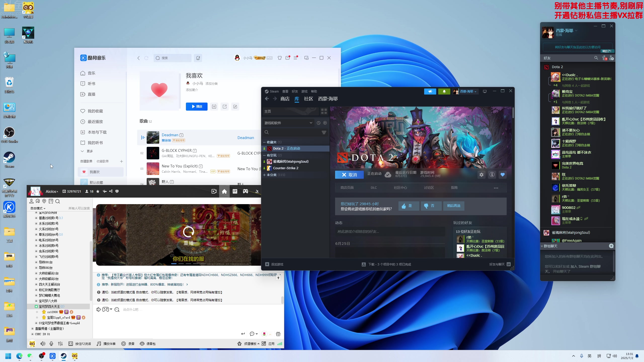Open Steam Big Picture mode icon
Image resolution: width=644 pixels, height=362 pixels.
pyautogui.click(x=485, y=92)
